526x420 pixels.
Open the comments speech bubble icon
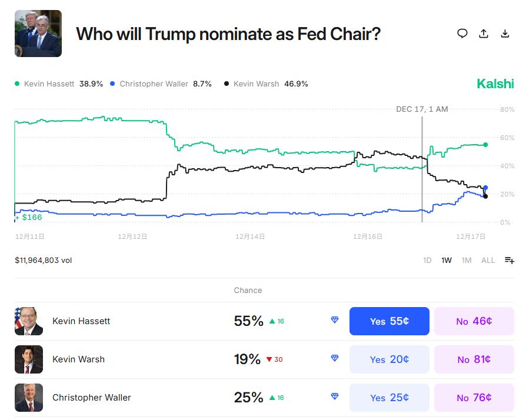click(462, 34)
